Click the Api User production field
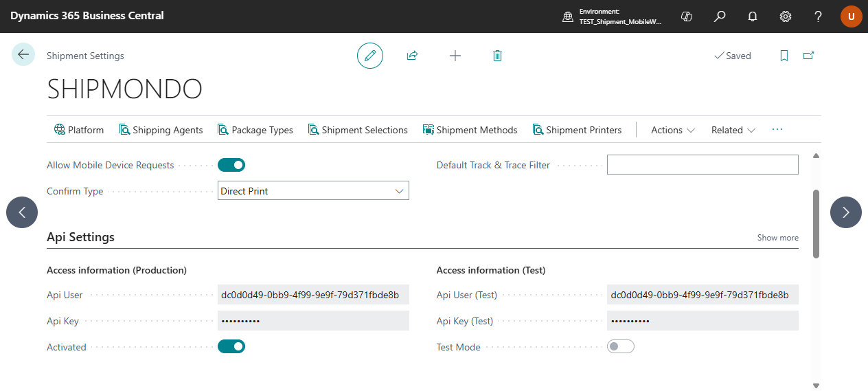This screenshot has height=391, width=868. [313, 295]
